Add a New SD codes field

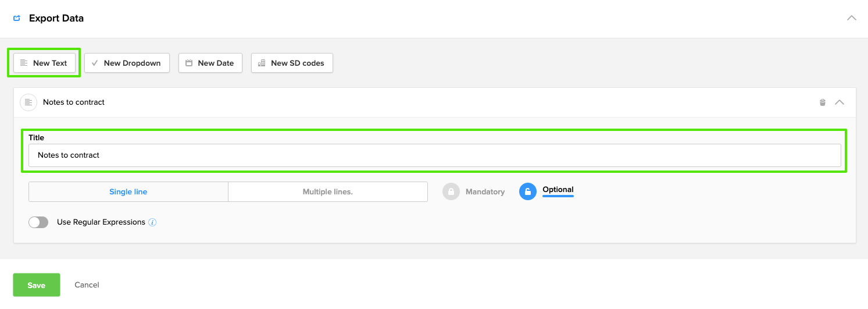tap(292, 63)
